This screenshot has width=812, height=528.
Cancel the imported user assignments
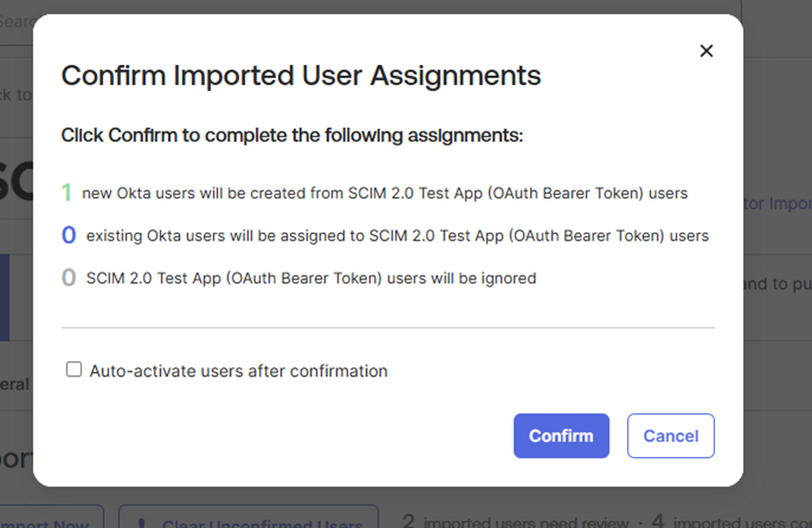[x=670, y=436]
